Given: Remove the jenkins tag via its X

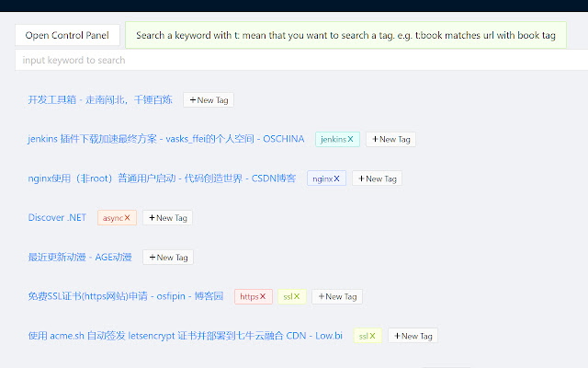Looking at the screenshot, I should pyautogui.click(x=351, y=140).
